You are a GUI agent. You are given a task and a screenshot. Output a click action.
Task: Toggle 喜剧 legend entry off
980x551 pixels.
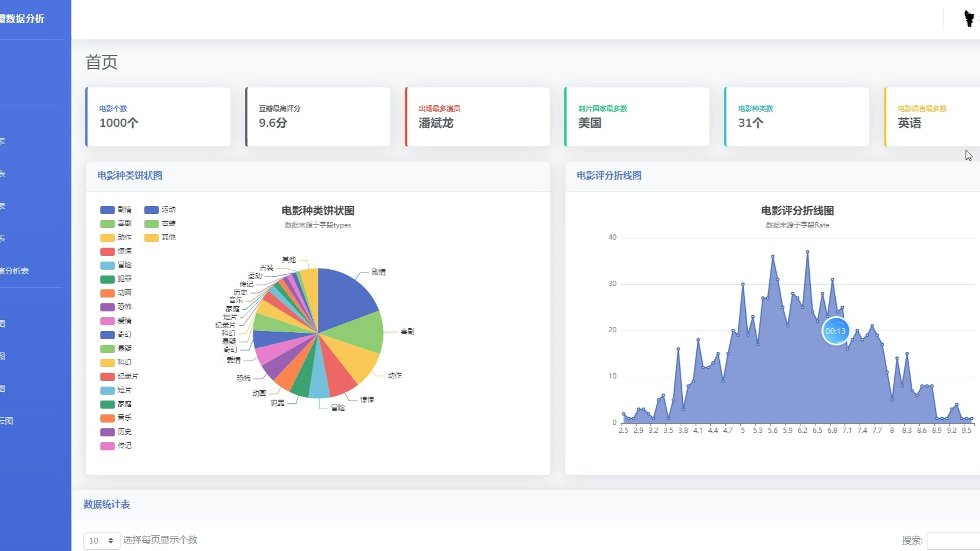(x=116, y=223)
